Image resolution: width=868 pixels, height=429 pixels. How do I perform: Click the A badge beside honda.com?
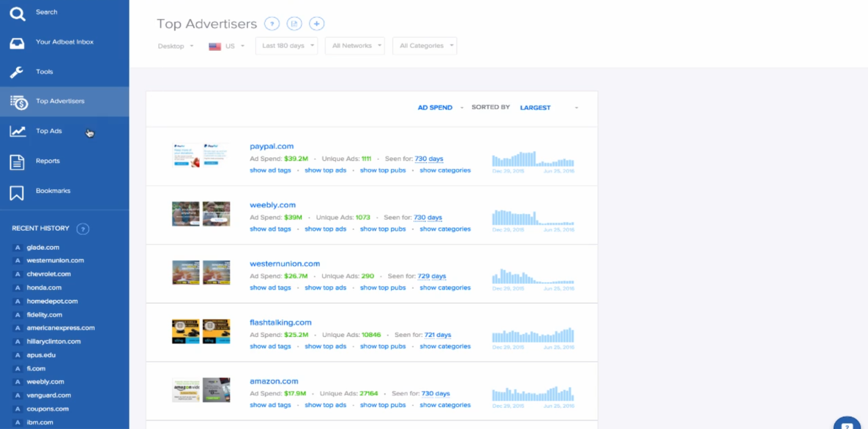17,288
